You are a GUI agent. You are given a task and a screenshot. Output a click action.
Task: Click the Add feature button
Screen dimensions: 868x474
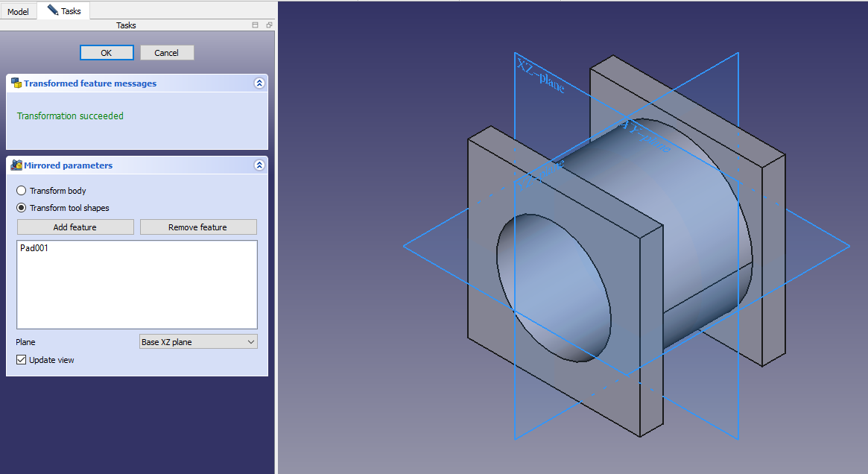click(x=75, y=227)
